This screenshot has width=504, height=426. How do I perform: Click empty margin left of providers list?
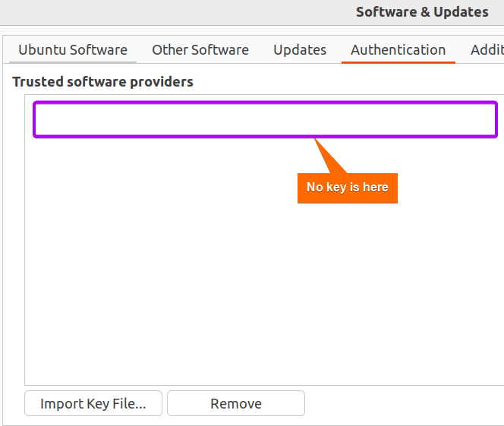[x=14, y=239]
